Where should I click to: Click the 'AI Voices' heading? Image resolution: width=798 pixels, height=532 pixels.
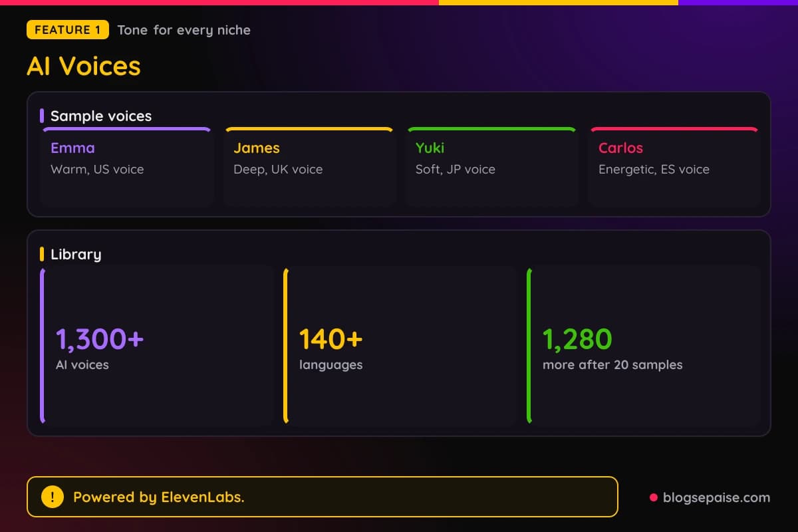click(x=84, y=66)
